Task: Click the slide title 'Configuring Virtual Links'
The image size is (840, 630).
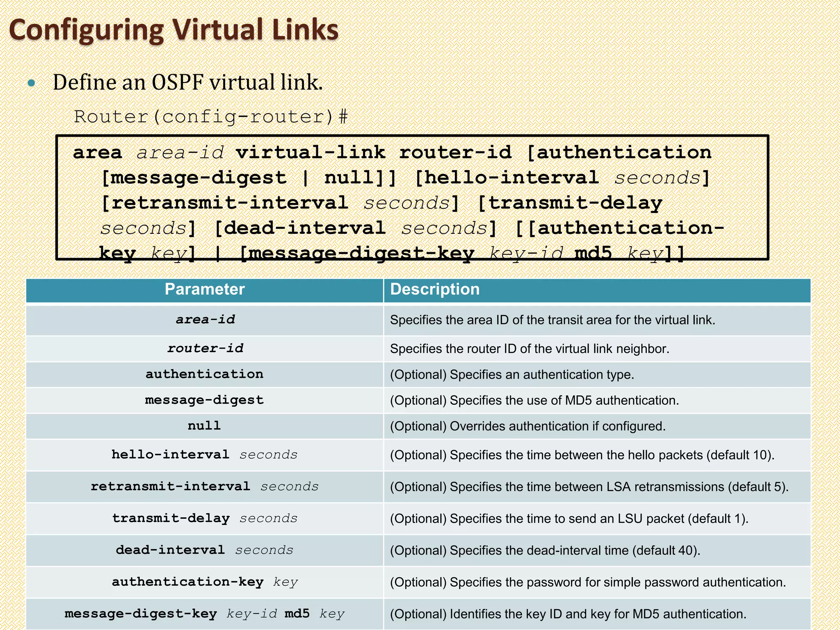Action: 174,30
